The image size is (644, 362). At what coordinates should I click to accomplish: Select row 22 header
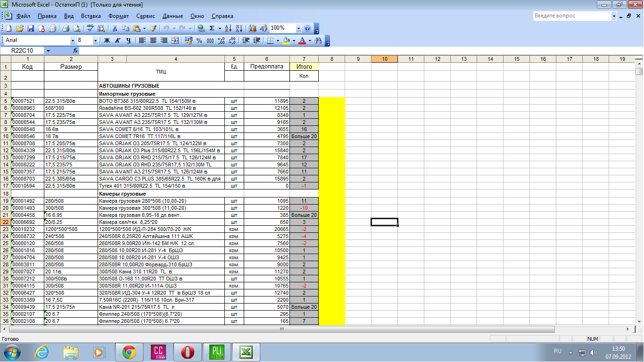pyautogui.click(x=5, y=222)
